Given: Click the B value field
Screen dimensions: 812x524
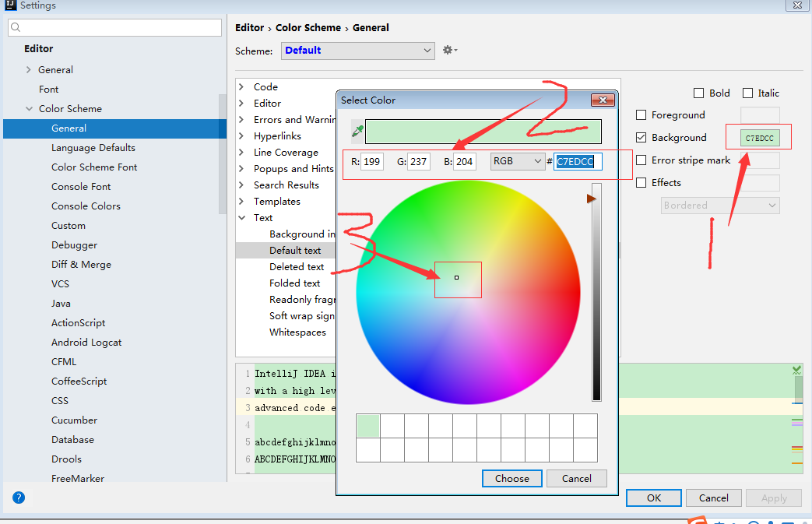Looking at the screenshot, I should 465,161.
